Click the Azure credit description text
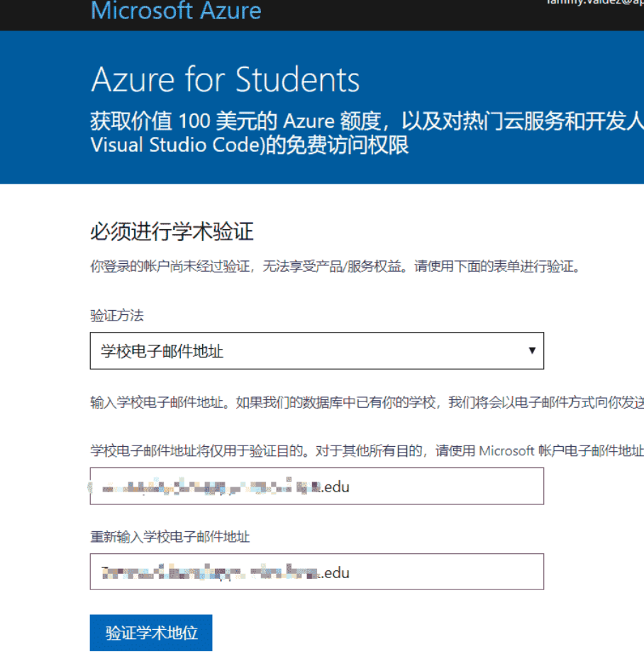644x654 pixels. (322, 133)
